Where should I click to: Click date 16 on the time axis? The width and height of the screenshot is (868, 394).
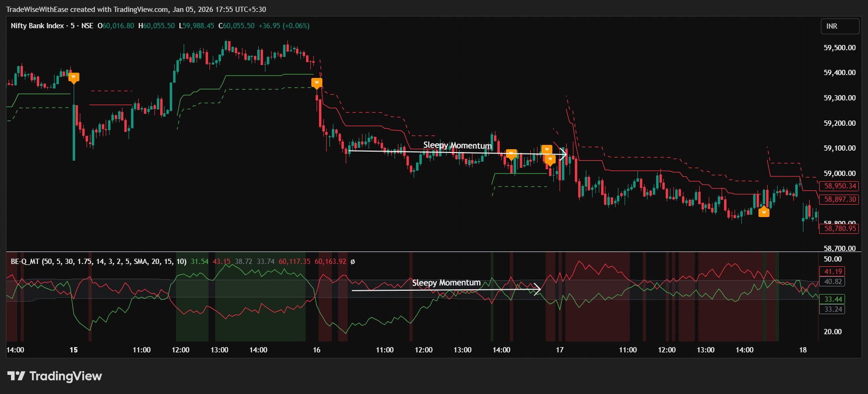317,350
